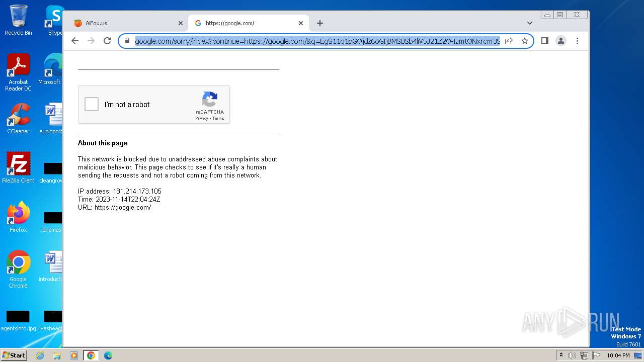Close the https://google.com/ tab
644x362 pixels.
coord(301,23)
